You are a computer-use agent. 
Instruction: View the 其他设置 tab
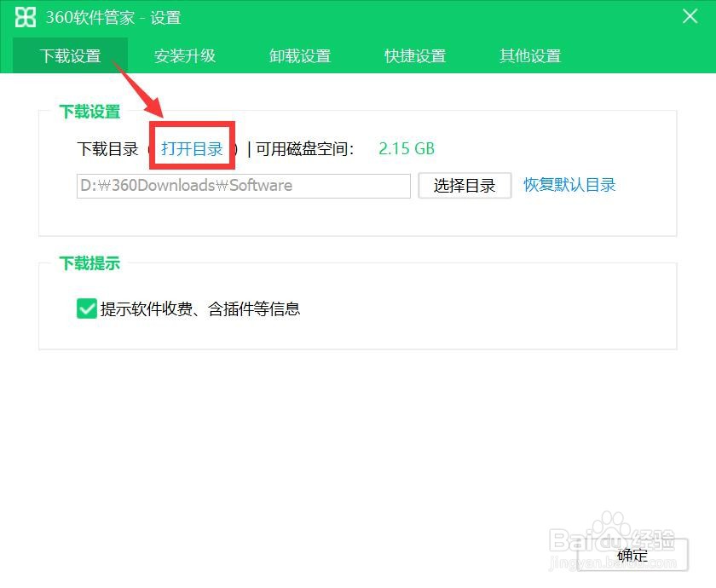pyautogui.click(x=528, y=55)
